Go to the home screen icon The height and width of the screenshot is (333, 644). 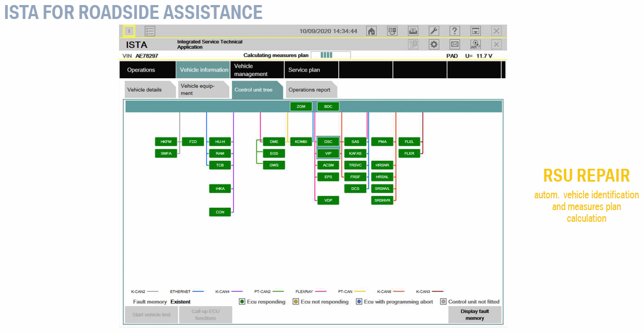click(x=371, y=31)
